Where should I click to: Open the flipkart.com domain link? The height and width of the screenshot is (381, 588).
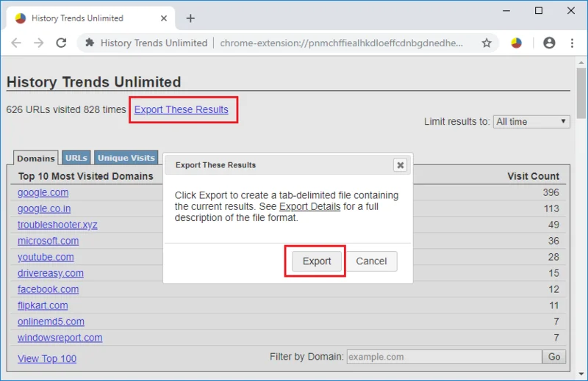click(x=43, y=305)
